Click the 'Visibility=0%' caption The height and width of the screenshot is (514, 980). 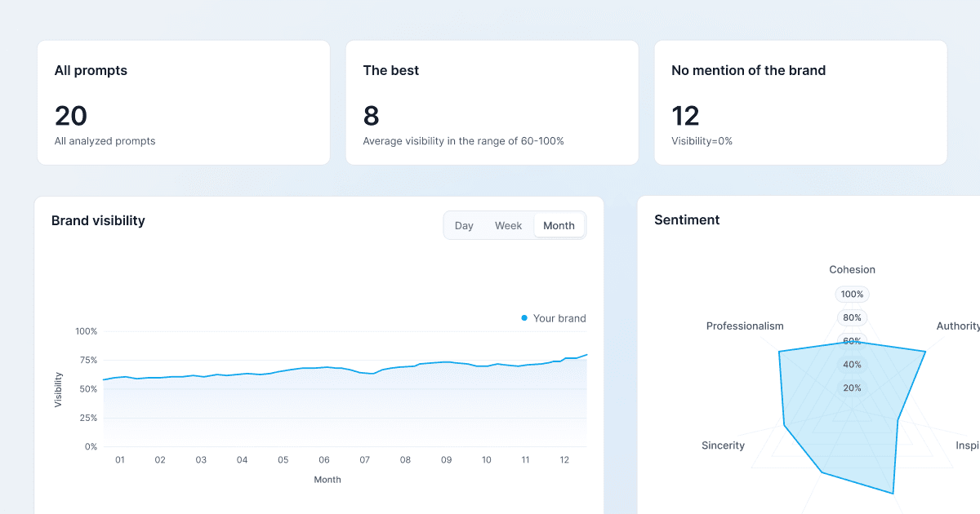tap(702, 141)
